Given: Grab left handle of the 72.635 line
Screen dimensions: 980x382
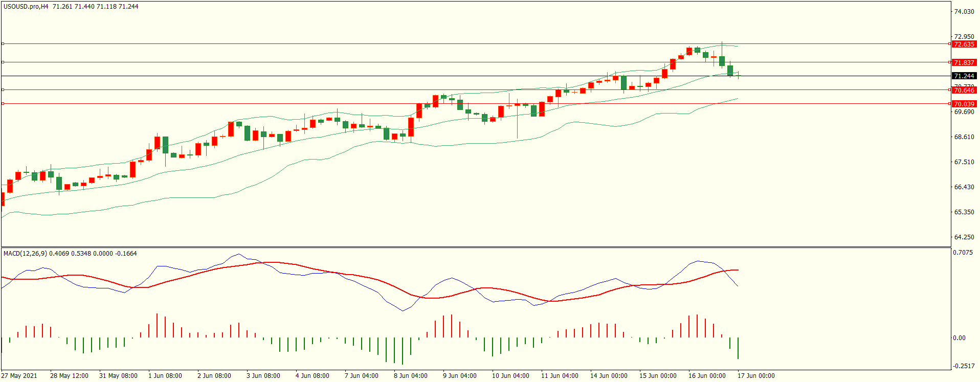Looking at the screenshot, I should [3, 44].
